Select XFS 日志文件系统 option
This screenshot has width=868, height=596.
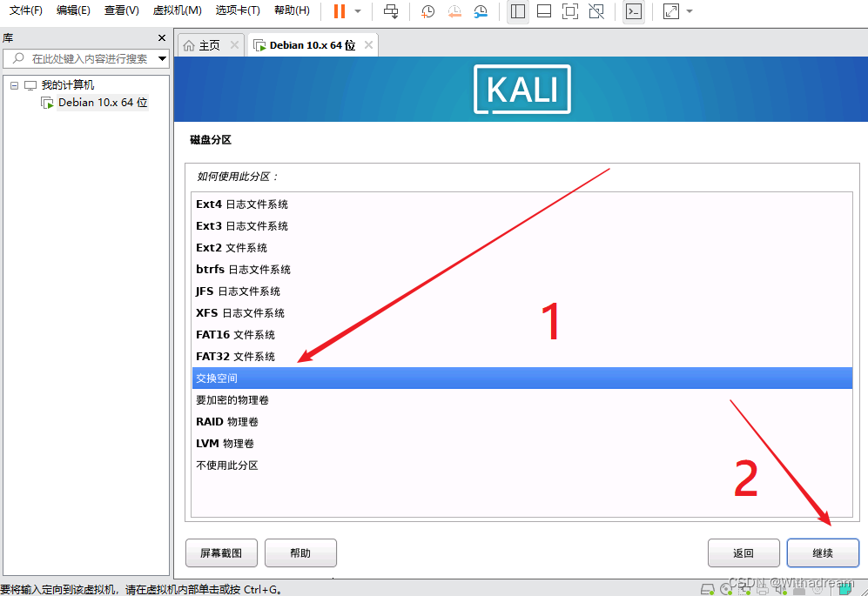pyautogui.click(x=521, y=312)
